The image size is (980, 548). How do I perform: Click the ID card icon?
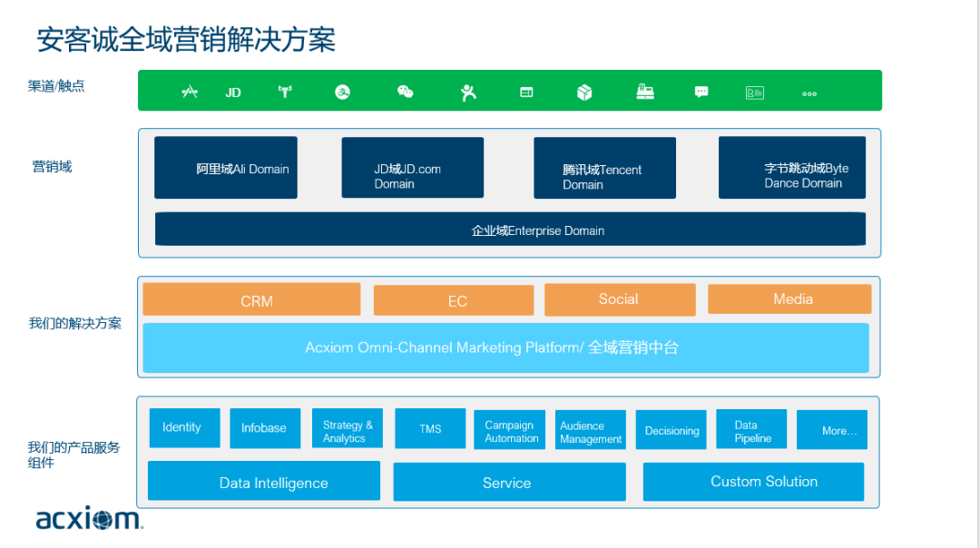click(754, 93)
